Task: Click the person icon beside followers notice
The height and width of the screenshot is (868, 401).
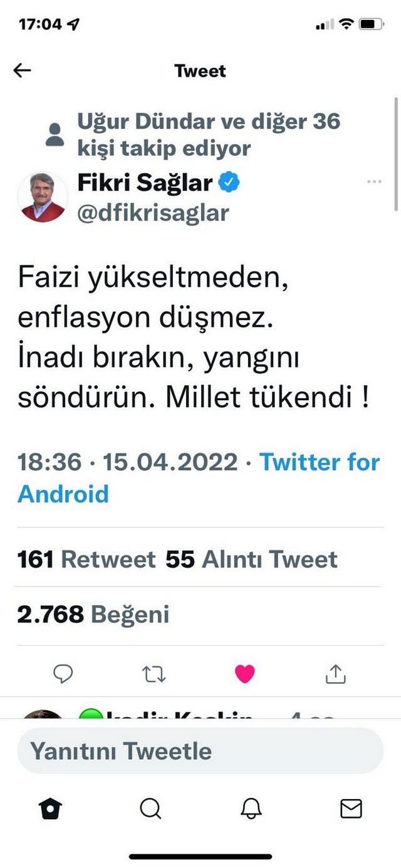Action: [x=55, y=134]
